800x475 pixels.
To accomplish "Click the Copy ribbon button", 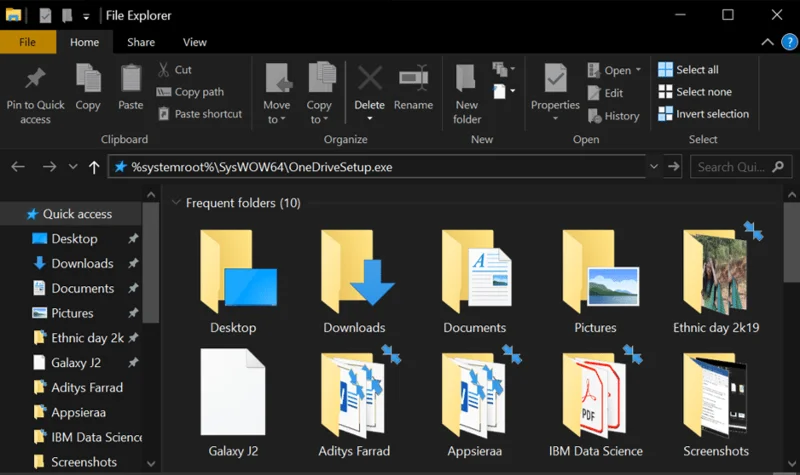I will [x=88, y=87].
